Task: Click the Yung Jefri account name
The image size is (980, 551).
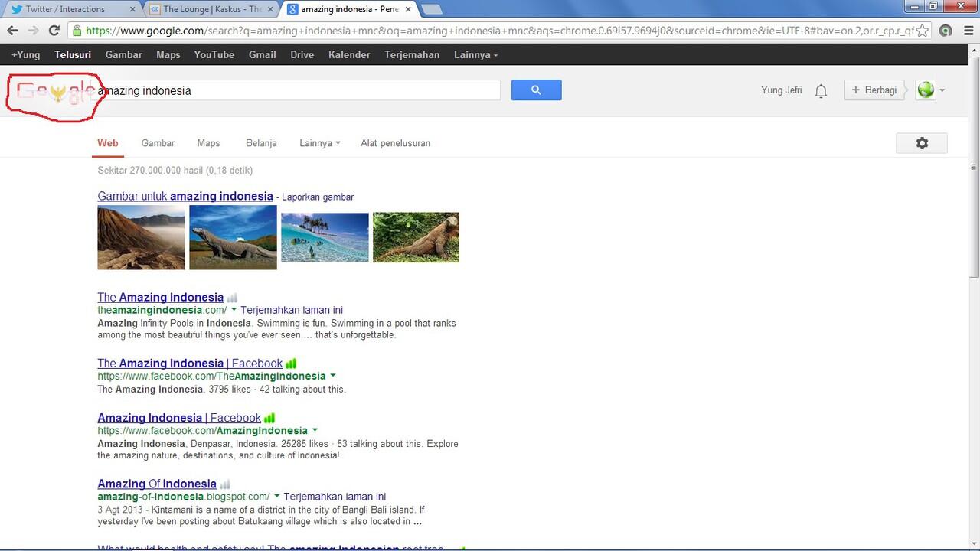Action: (x=782, y=90)
